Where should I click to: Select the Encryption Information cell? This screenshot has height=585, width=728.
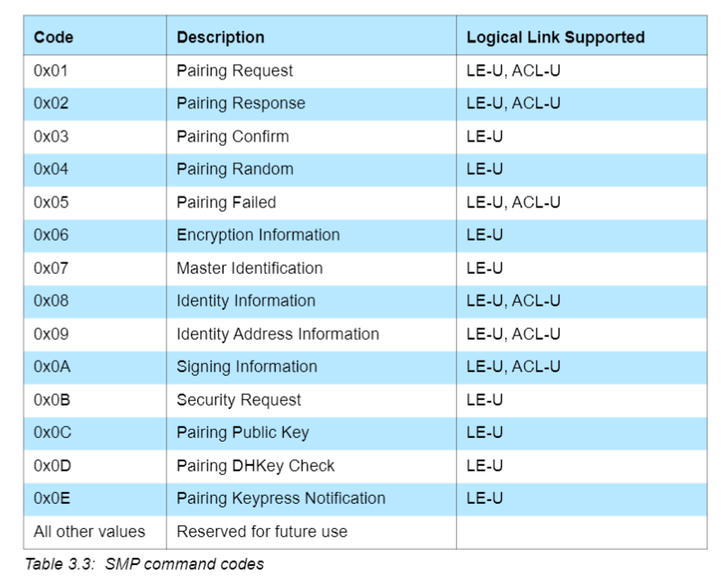pos(258,235)
